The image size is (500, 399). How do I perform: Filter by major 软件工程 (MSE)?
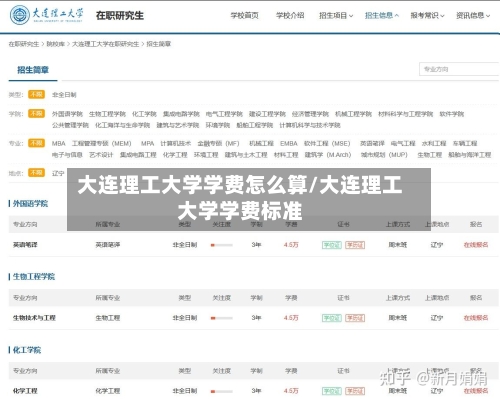point(327,144)
